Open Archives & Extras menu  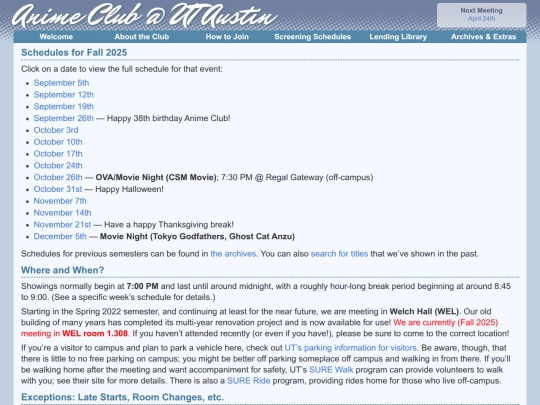coord(484,37)
